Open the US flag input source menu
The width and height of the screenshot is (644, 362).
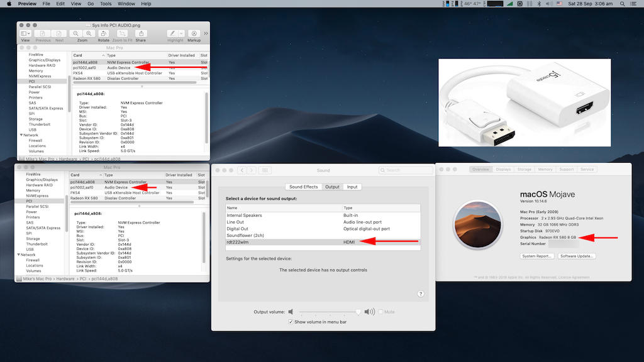tap(559, 4)
